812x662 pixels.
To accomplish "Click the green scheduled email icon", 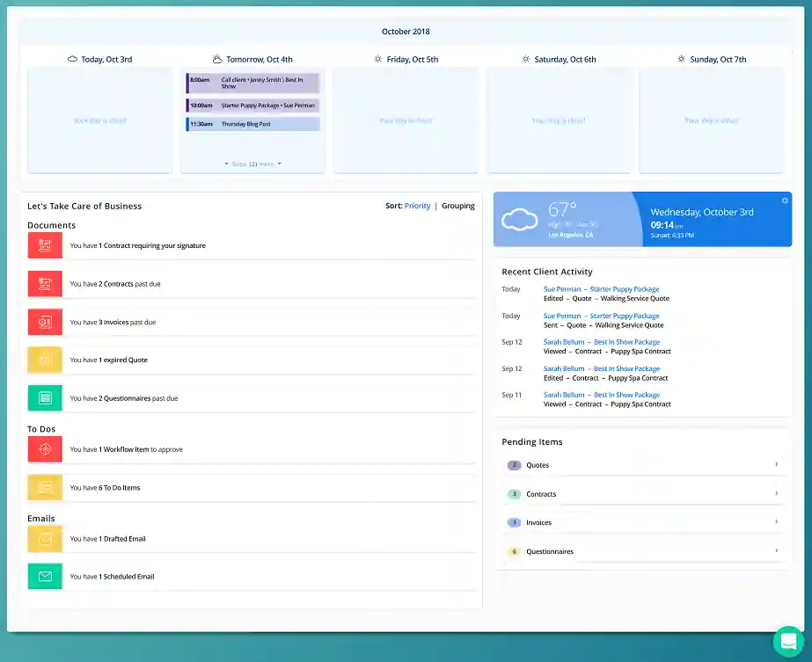I will point(45,576).
